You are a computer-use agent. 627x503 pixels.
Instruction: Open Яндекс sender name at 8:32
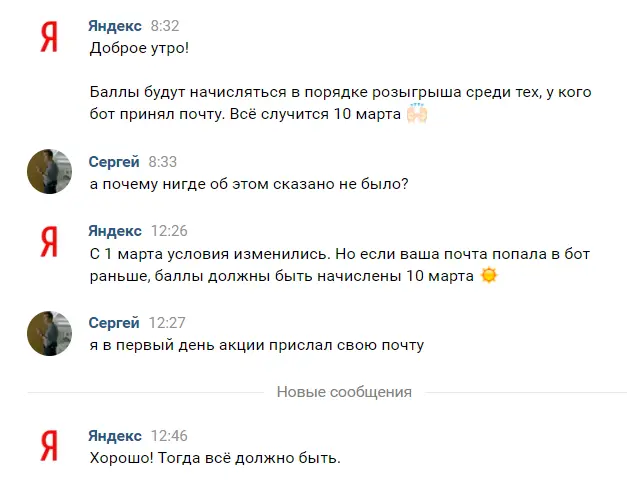115,26
